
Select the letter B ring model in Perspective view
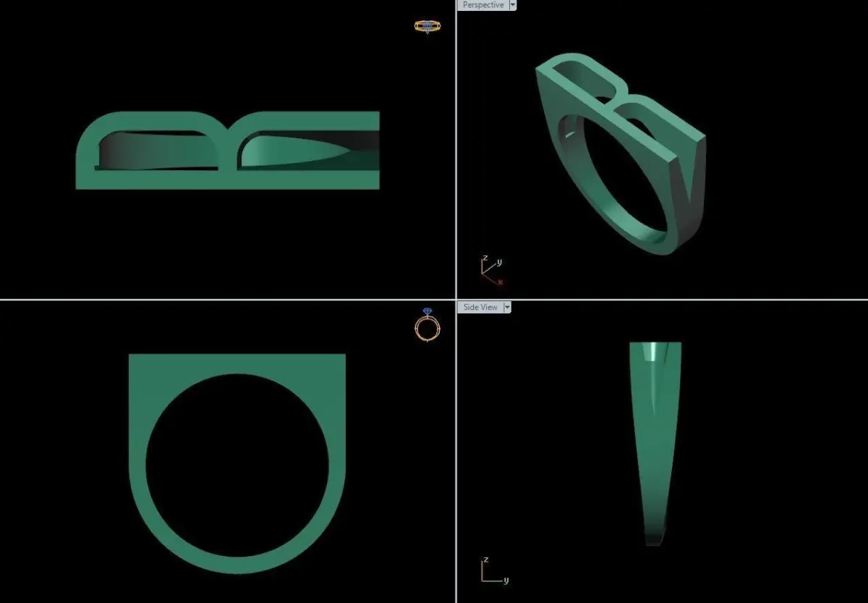621,153
